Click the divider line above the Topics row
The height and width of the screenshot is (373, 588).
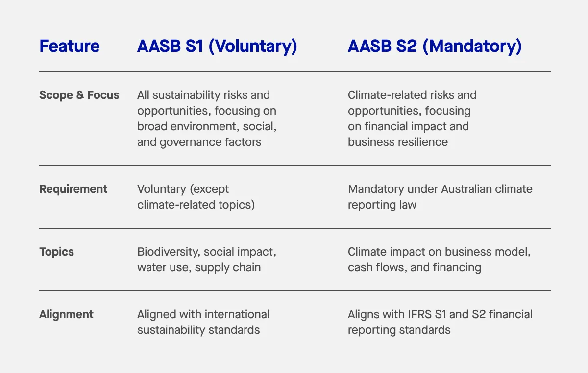coord(294,228)
